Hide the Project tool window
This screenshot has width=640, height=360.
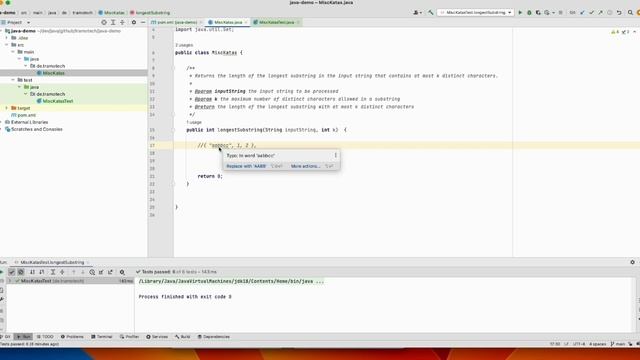142,22
